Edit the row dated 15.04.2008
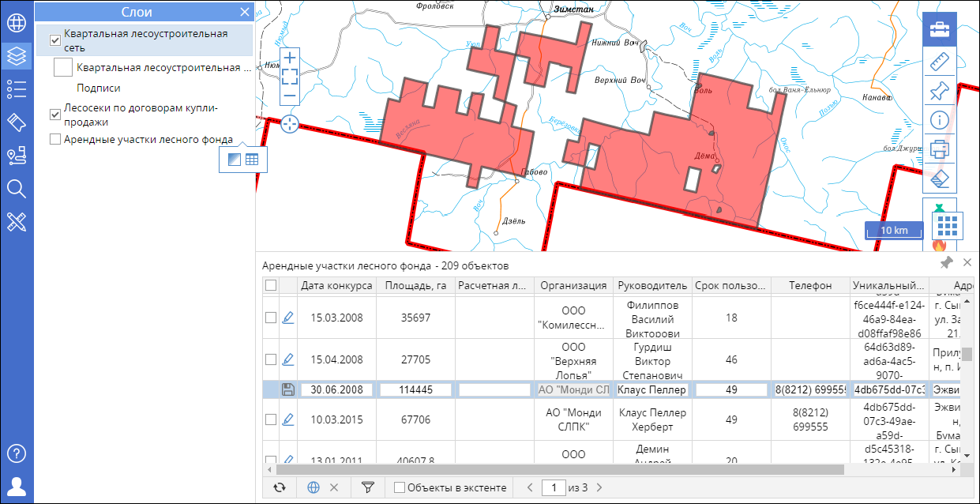This screenshot has height=504, width=980. point(288,359)
